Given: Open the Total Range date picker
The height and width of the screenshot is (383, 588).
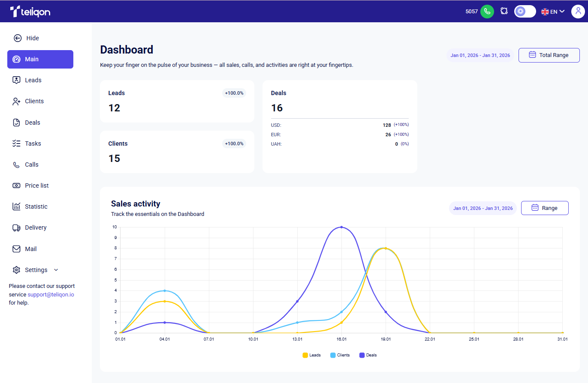Looking at the screenshot, I should click(549, 55).
